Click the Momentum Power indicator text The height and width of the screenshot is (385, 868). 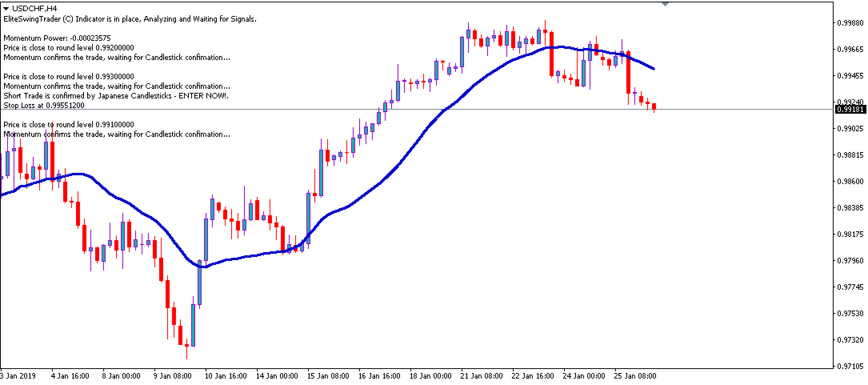coord(57,38)
